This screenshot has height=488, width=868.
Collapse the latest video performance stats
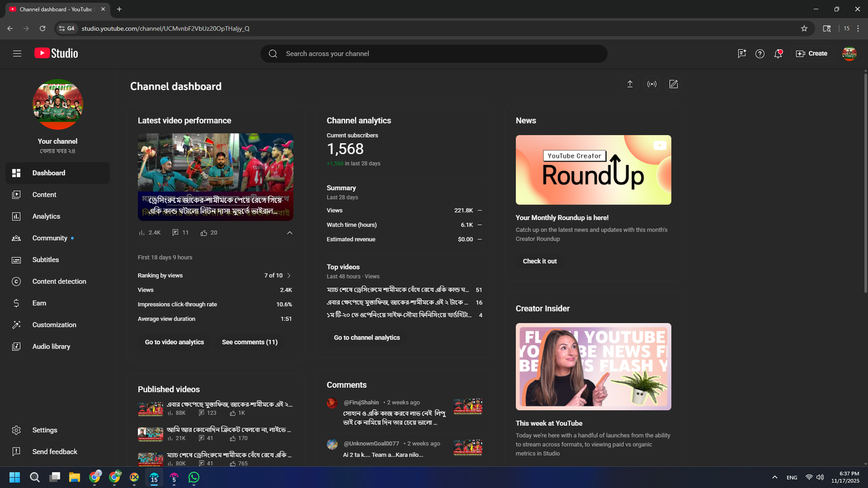click(x=290, y=233)
